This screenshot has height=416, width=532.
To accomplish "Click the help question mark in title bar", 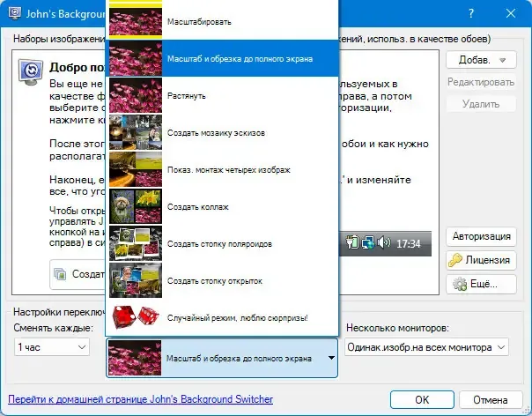I will point(471,13).
